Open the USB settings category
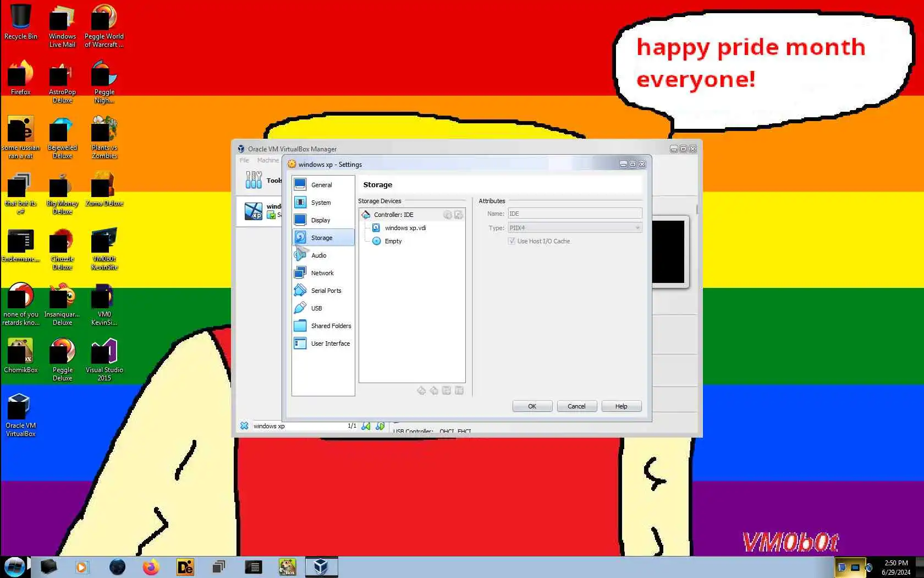Screen dimensions: 924x578 323,308
